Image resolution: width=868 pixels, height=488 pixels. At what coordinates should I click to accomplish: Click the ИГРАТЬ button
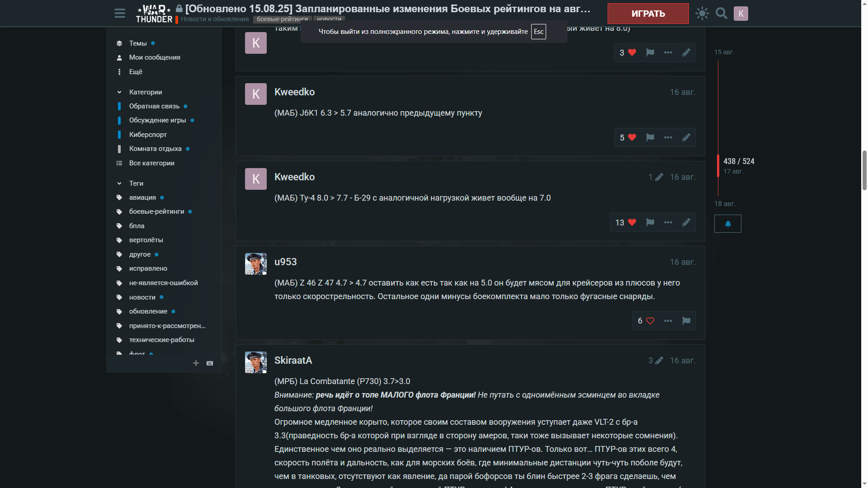click(648, 14)
